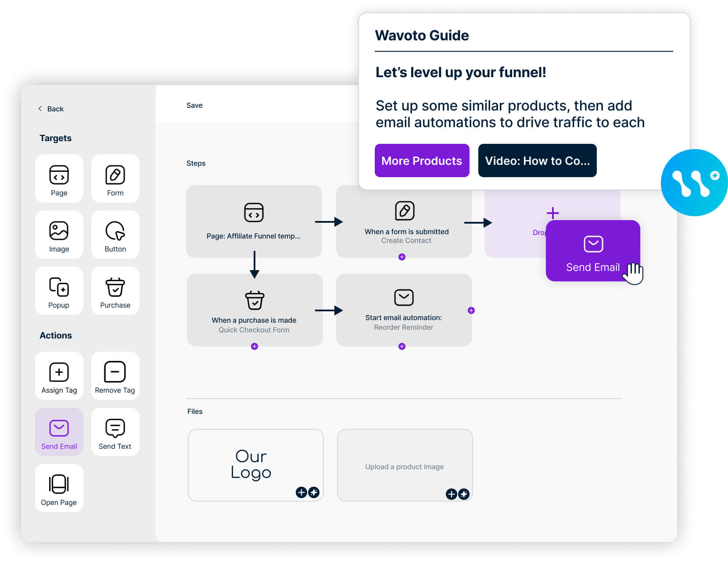The height and width of the screenshot is (563, 728).
Task: Choose the Purchase target icon
Action: (115, 291)
